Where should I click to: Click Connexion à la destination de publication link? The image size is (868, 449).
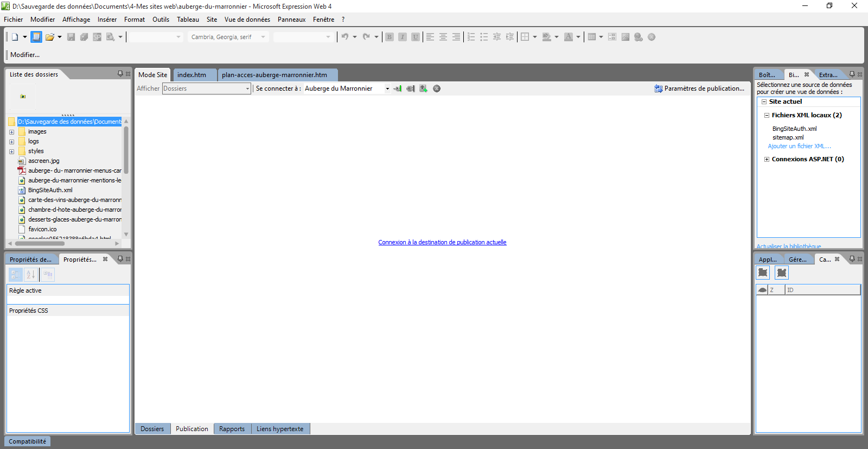point(442,242)
